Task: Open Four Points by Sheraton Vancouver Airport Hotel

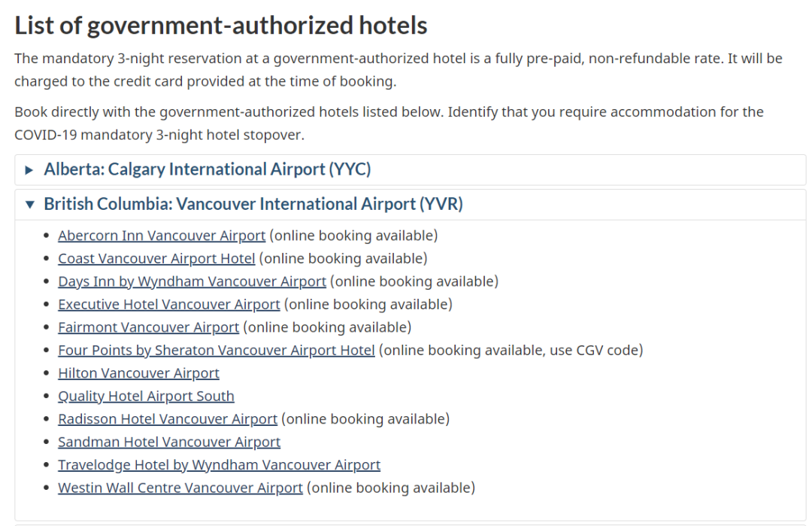Action: click(x=216, y=350)
